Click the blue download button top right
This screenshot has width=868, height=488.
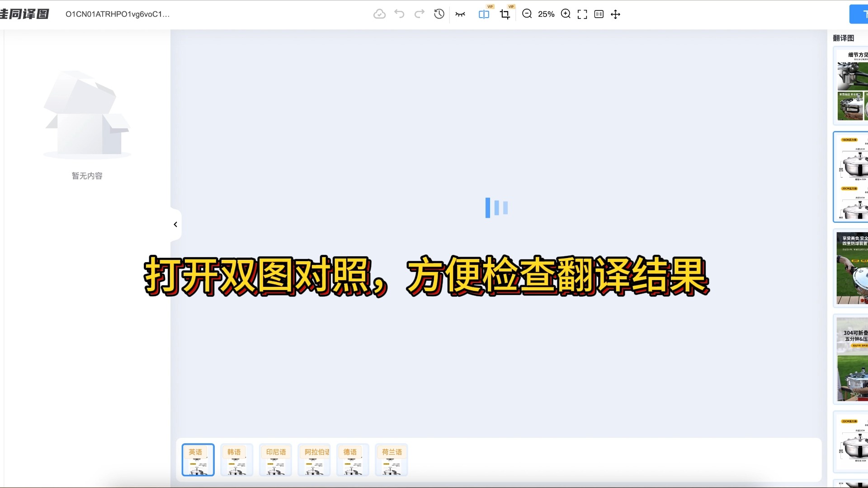pyautogui.click(x=859, y=14)
